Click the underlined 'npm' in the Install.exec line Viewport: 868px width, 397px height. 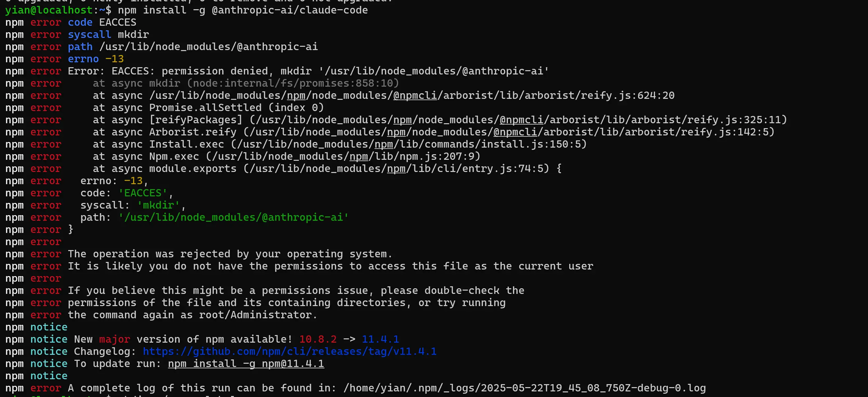(384, 144)
